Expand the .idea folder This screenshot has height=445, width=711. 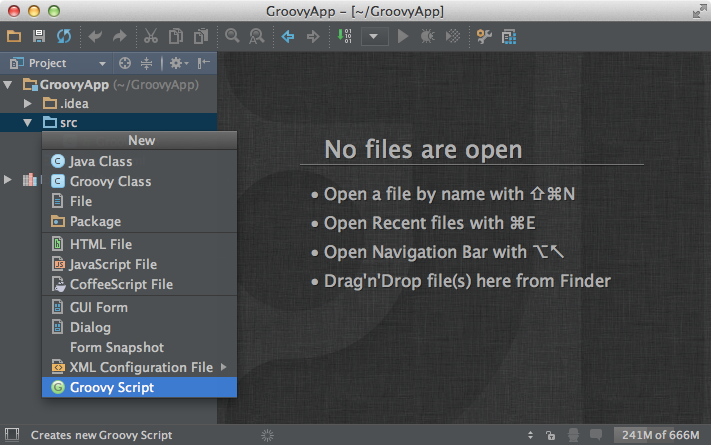pos(28,103)
